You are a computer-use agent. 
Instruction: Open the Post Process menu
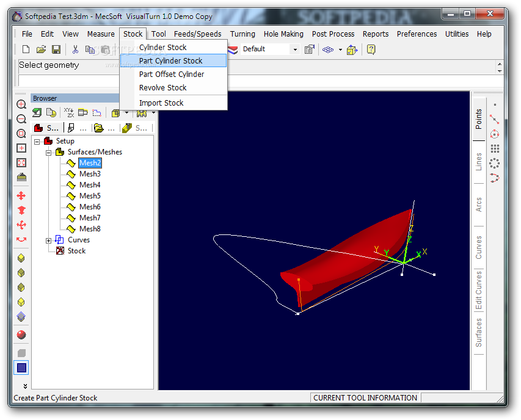(333, 34)
